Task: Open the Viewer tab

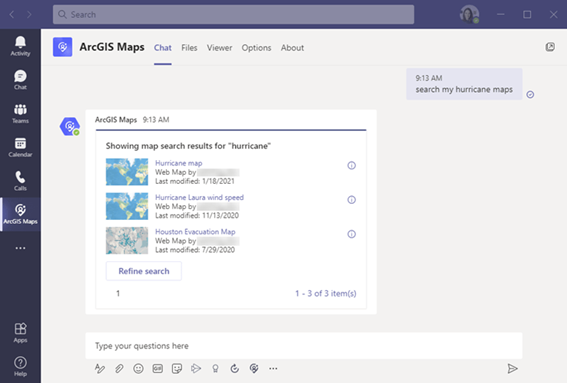Action: coord(219,48)
